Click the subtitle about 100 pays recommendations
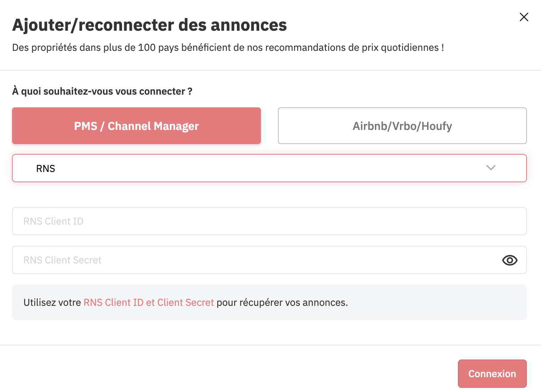The image size is (541, 392). coord(228,48)
